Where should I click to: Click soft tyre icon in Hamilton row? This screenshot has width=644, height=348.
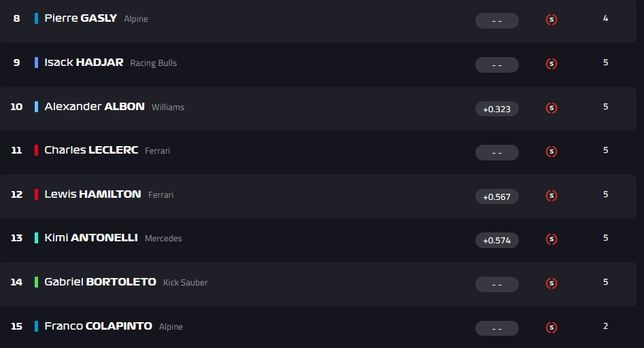point(552,196)
